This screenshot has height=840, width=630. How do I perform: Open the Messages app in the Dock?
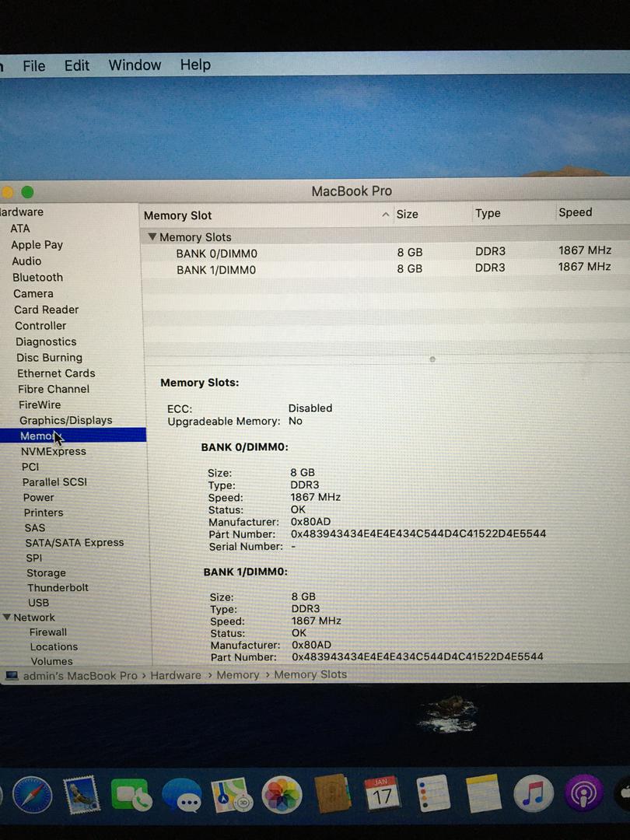tap(181, 796)
